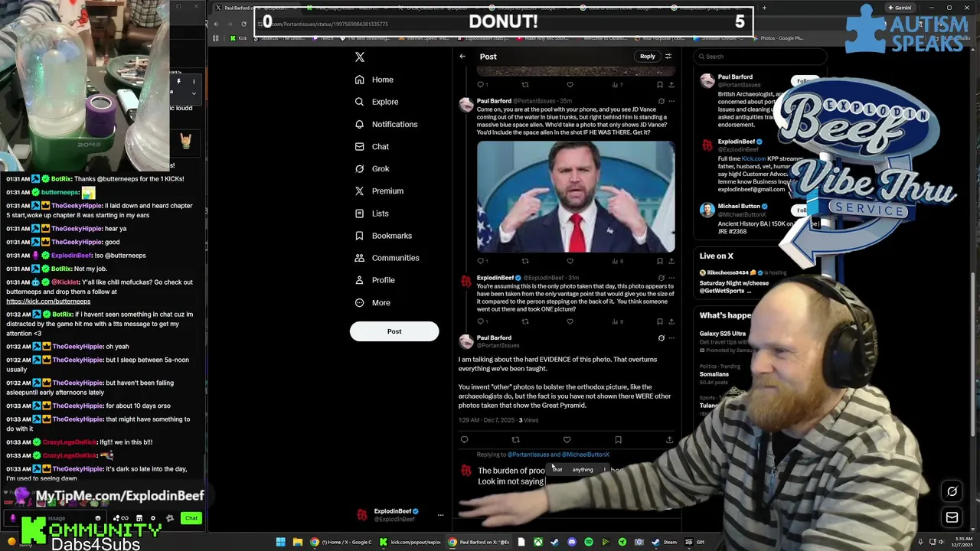Open the Messages floating envelope icon
The width and height of the screenshot is (980, 551).
click(x=952, y=518)
